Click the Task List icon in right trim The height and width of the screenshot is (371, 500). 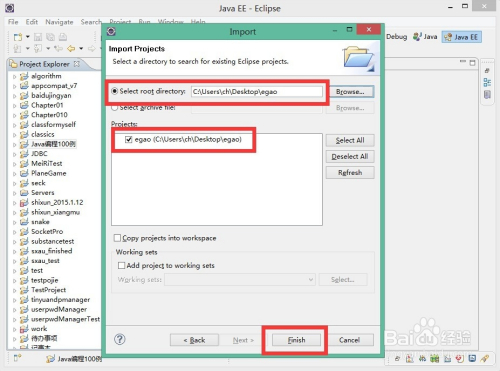(x=487, y=95)
